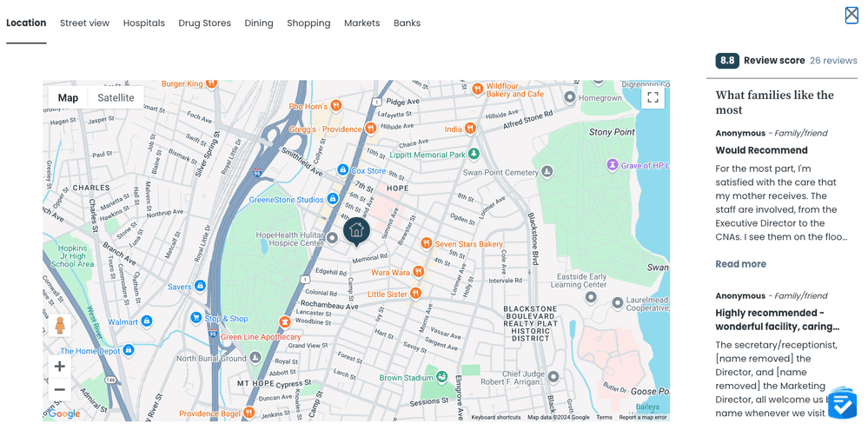Expand review with Read more
Viewport: 868px width, 430px height.
click(x=740, y=264)
